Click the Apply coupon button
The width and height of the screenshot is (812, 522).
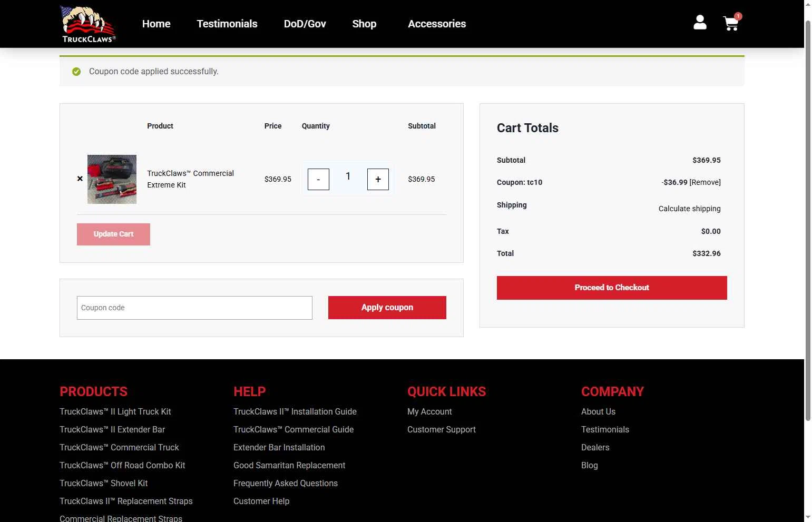tap(387, 308)
